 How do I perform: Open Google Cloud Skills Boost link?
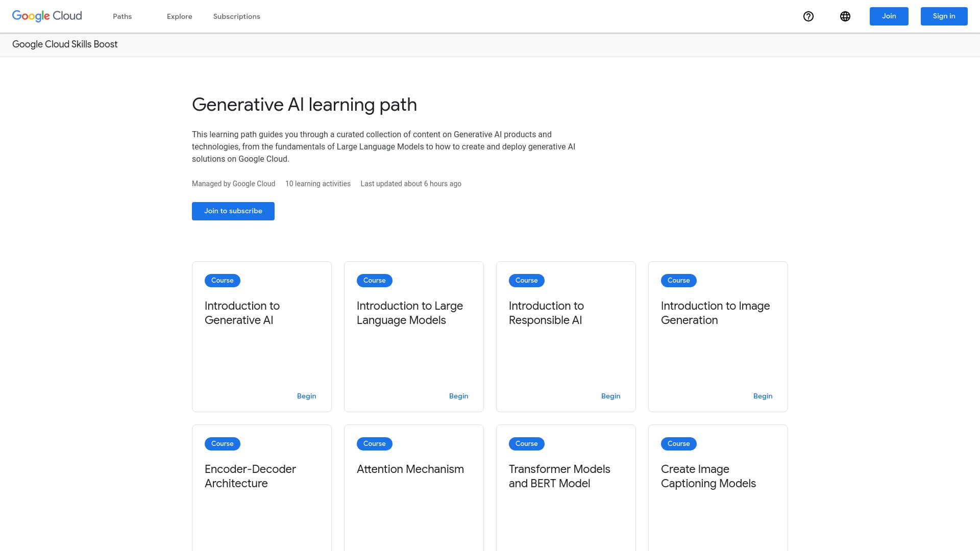pyautogui.click(x=65, y=44)
